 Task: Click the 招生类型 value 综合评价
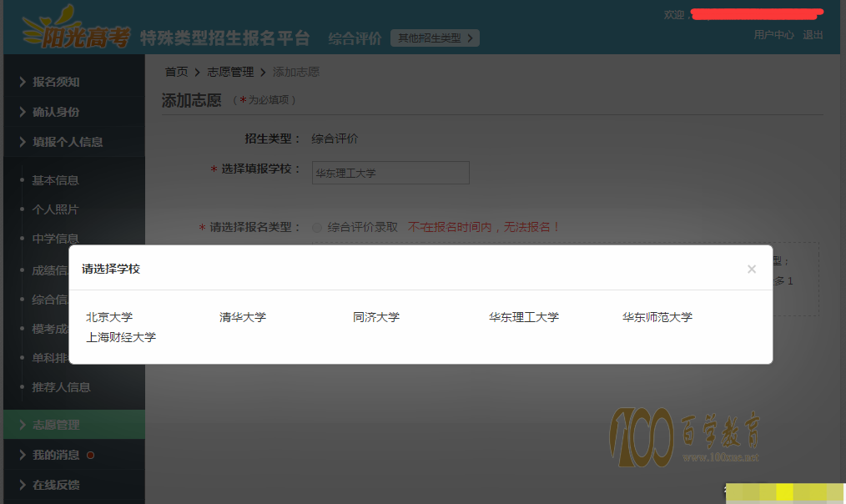(335, 139)
